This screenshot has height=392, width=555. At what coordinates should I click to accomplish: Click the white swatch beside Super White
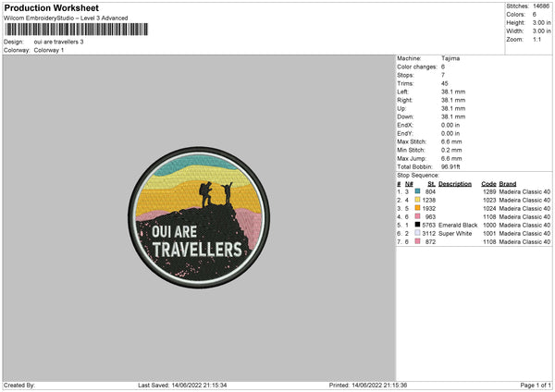click(x=418, y=233)
